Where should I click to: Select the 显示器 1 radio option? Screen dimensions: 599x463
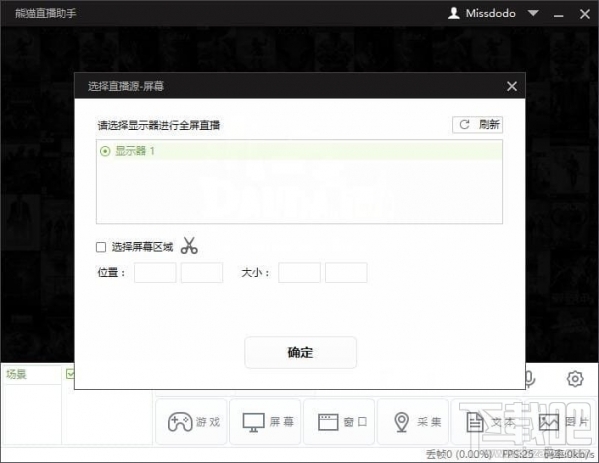105,151
